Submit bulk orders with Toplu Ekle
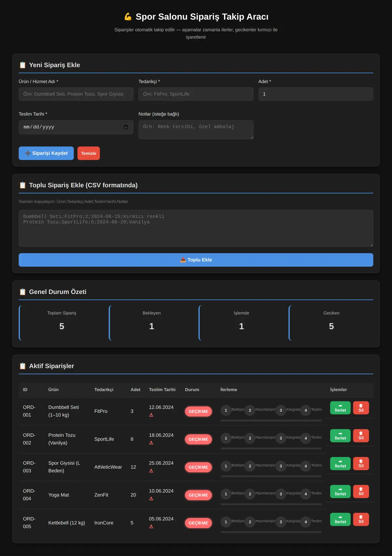Screen dimensions: 392x556 tap(196, 260)
